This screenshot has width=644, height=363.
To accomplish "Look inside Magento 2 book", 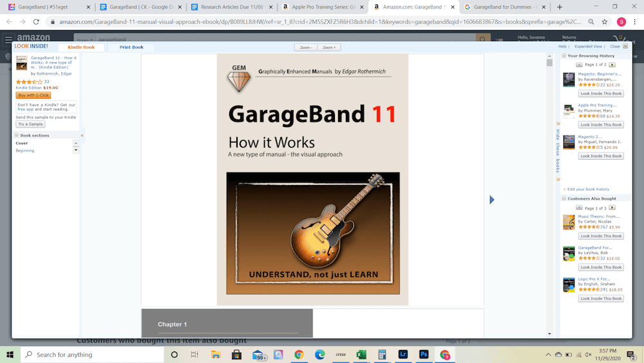I will click(x=601, y=156).
